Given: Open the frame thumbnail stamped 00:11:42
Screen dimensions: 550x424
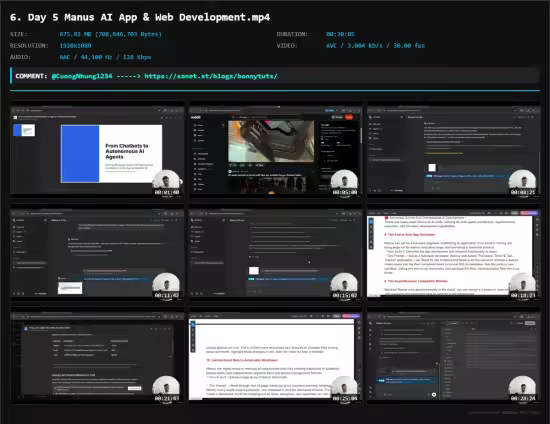Looking at the screenshot, I should pos(97,253).
